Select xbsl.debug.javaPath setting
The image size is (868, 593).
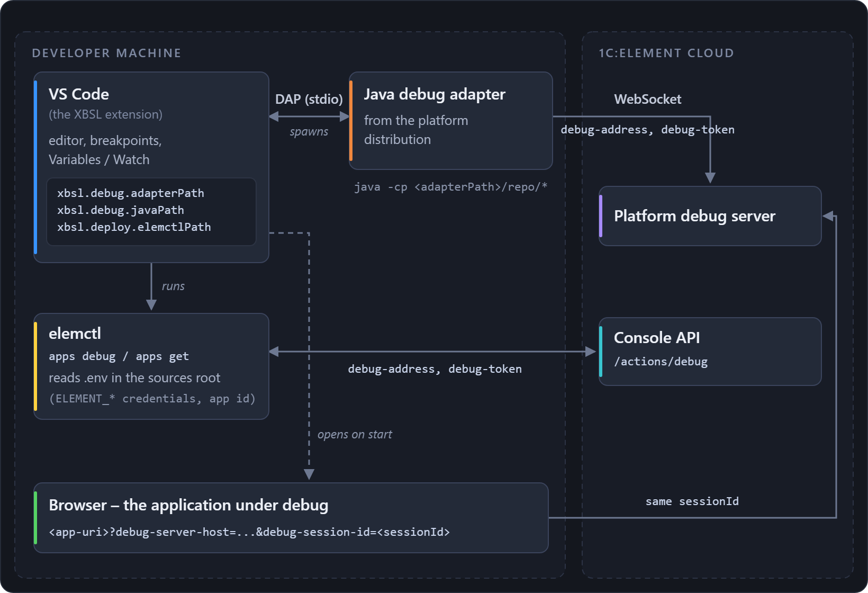[121, 210]
